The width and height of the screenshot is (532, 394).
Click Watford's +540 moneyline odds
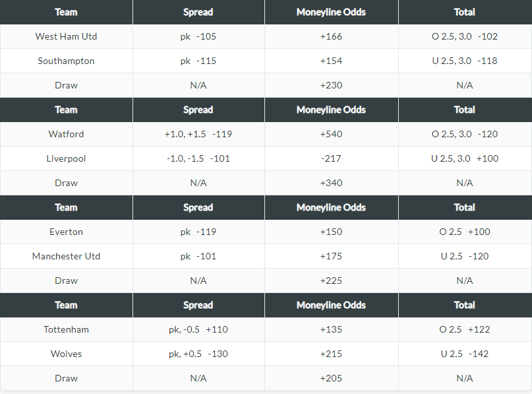(331, 134)
